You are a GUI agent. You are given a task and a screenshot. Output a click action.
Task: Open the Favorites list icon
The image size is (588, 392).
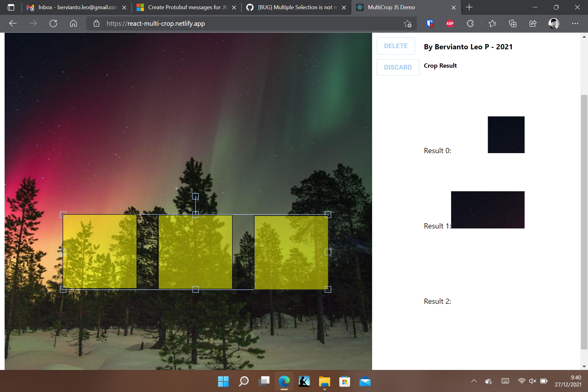(492, 23)
